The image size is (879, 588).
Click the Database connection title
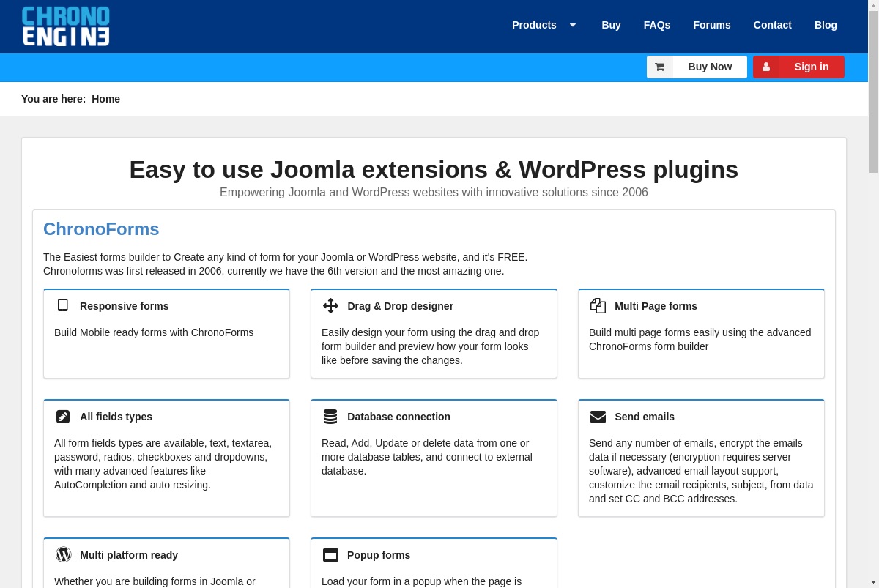point(398,417)
